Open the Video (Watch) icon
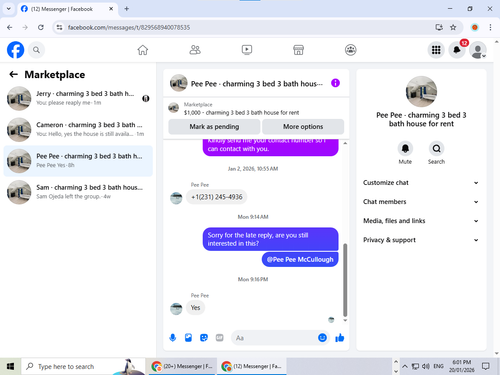Viewport: 500px width, 375px height. click(x=247, y=50)
